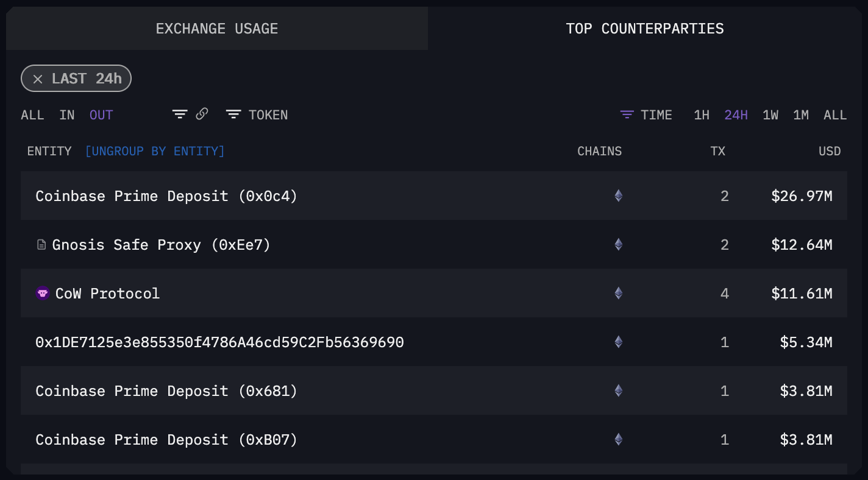The height and width of the screenshot is (480, 868).
Task: Open Gnosis Safe Proxy (0xEe7)
Action: point(161,245)
